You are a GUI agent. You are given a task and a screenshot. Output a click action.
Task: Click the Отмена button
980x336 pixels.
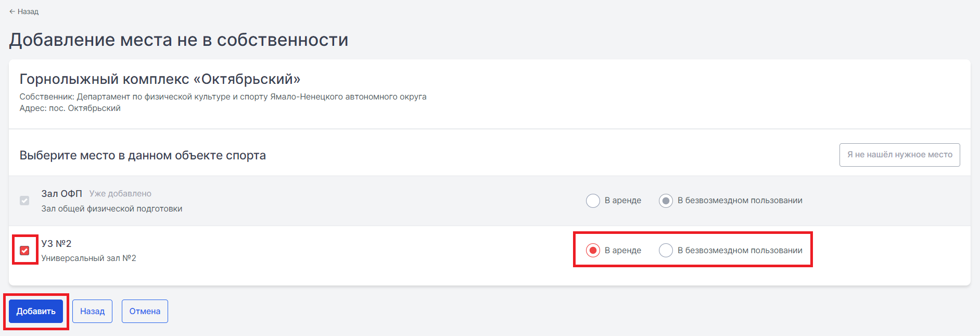click(145, 311)
